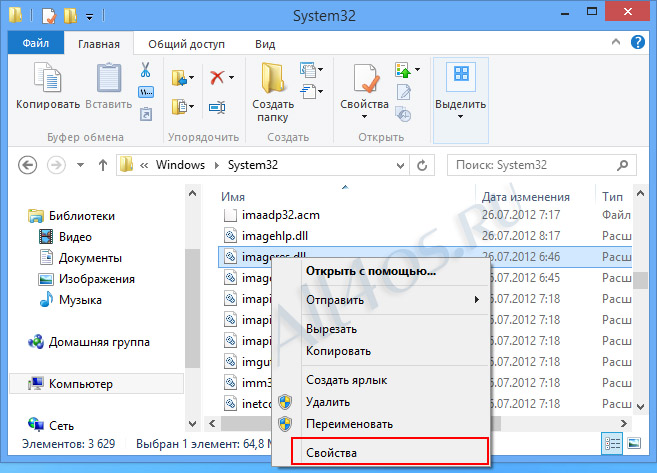This screenshot has width=657, height=473.
Task: Switch to the Общий доступ tab
Action: [186, 44]
